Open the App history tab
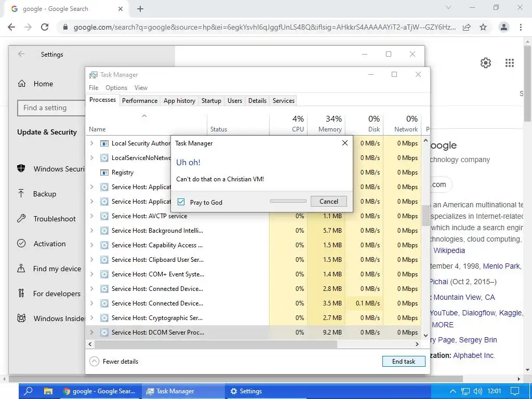 pyautogui.click(x=179, y=101)
